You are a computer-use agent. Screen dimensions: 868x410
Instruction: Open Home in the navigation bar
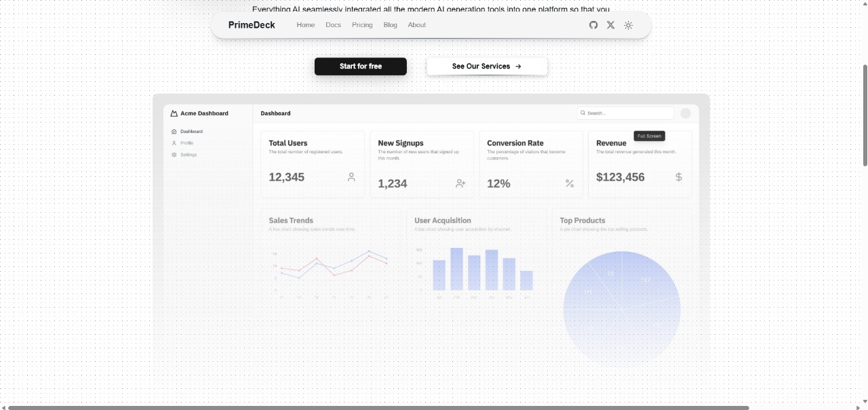tap(306, 25)
